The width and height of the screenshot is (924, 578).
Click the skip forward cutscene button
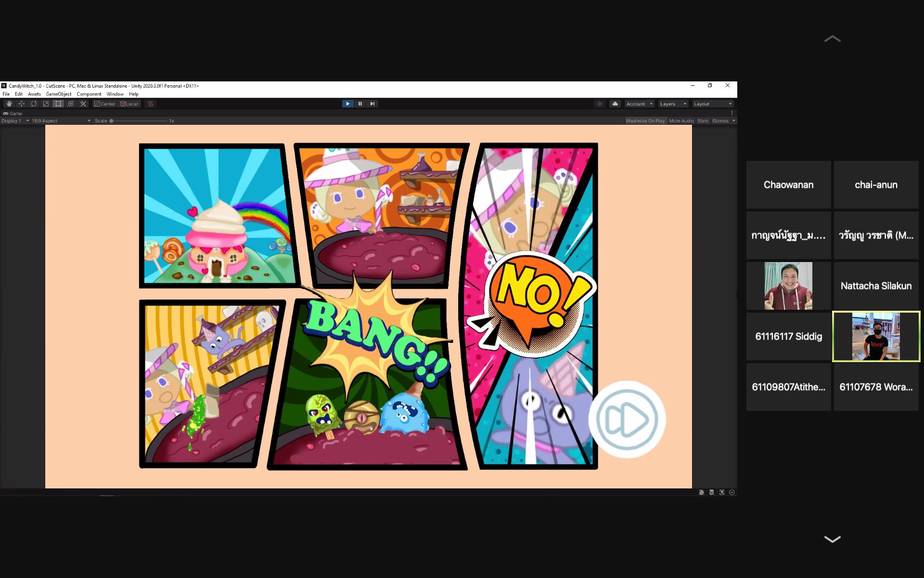point(627,420)
